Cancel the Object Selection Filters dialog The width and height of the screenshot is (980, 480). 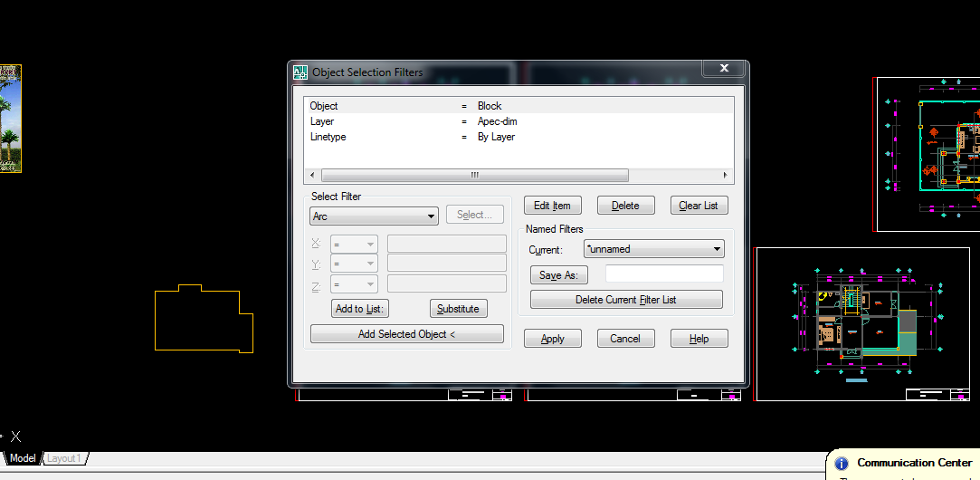click(x=625, y=339)
